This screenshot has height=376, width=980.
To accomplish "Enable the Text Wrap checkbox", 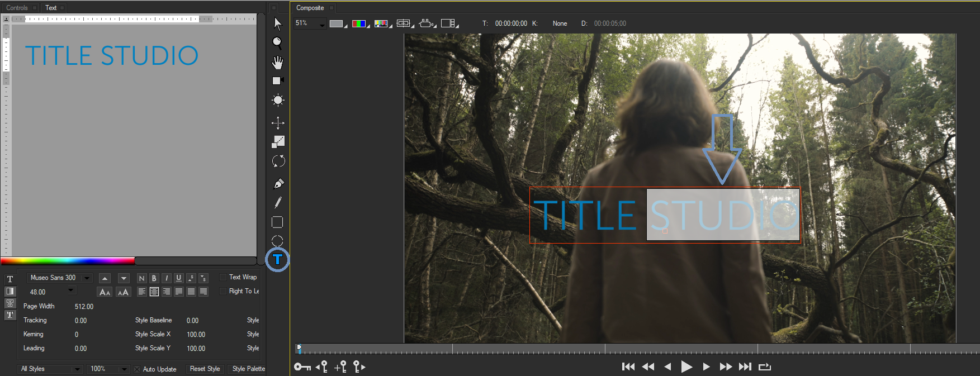I will click(223, 277).
